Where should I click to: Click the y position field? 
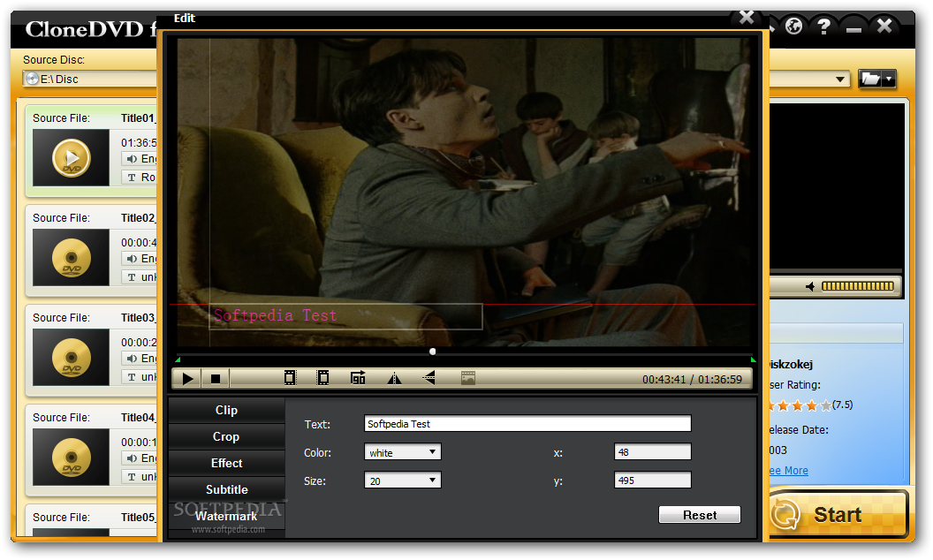(x=652, y=480)
